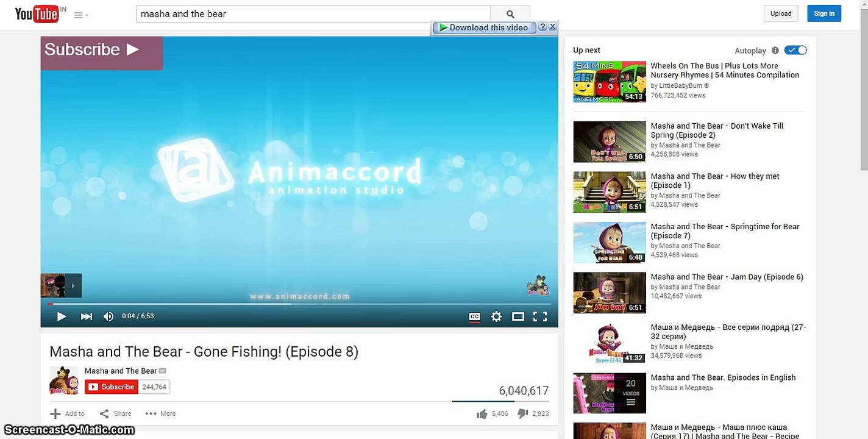The width and height of the screenshot is (868, 439).
Task: Click the '0:04 / 6:53' time display
Action: click(138, 316)
